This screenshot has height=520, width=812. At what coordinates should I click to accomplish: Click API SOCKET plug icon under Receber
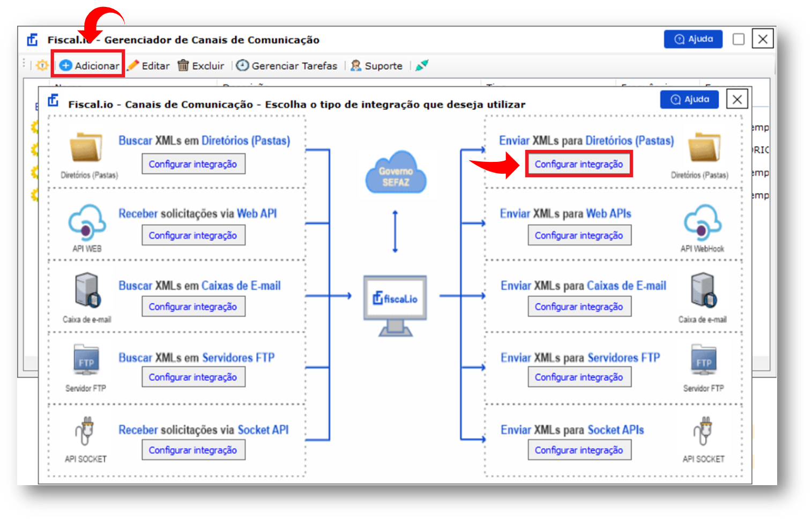(86, 432)
